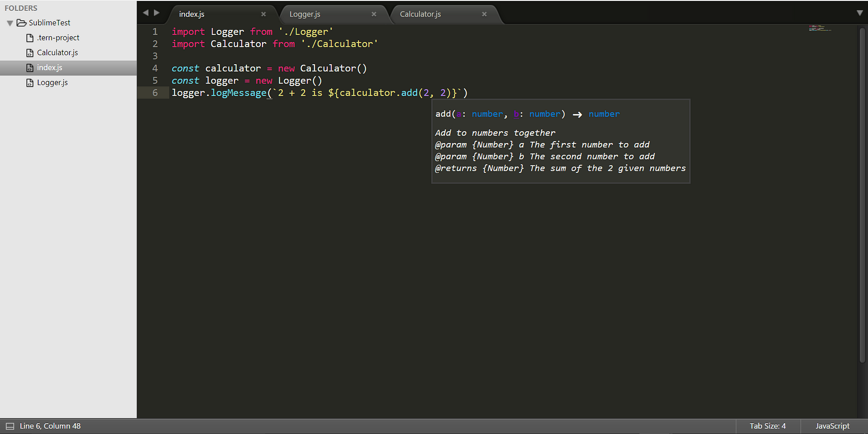Image resolution: width=868 pixels, height=434 pixels.
Task: Click the FOLDERS sidebar heading
Action: click(x=21, y=8)
